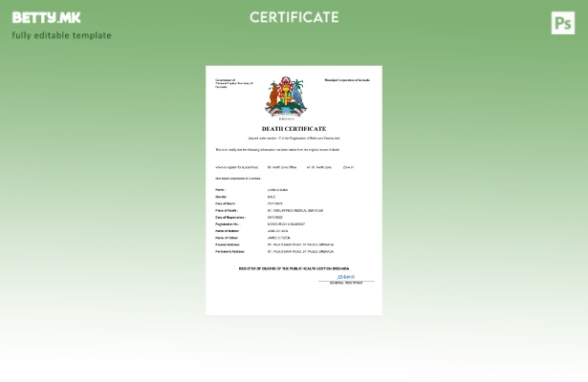Click the CERTIFICATE heading text
This screenshot has width=588, height=382.
coord(294,17)
